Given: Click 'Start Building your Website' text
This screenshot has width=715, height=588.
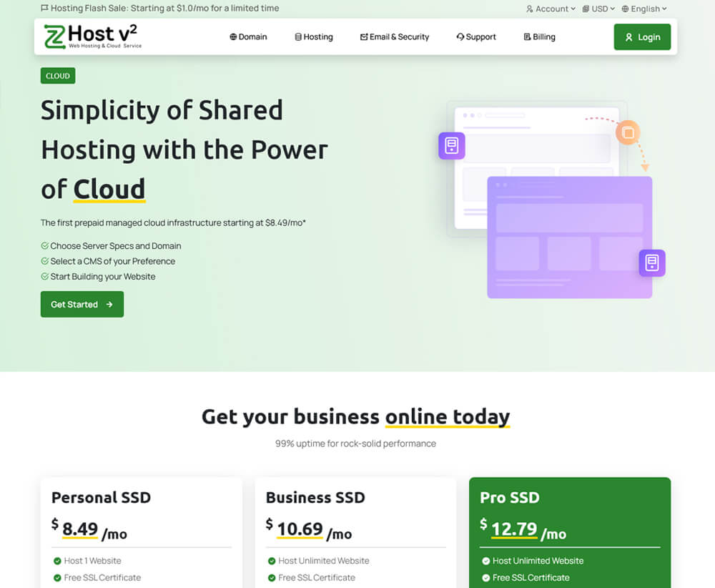Looking at the screenshot, I should pyautogui.click(x=103, y=276).
